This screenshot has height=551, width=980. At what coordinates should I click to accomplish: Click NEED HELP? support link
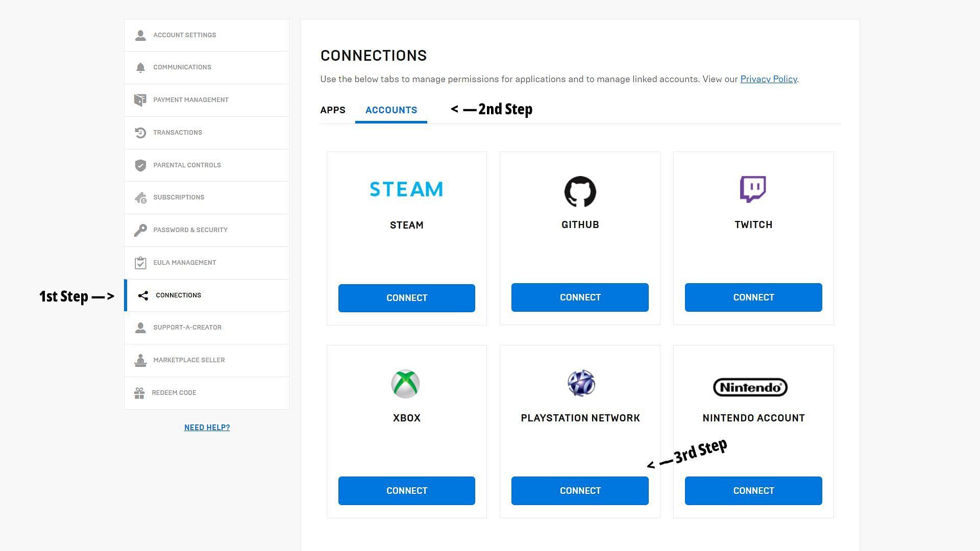tap(207, 427)
